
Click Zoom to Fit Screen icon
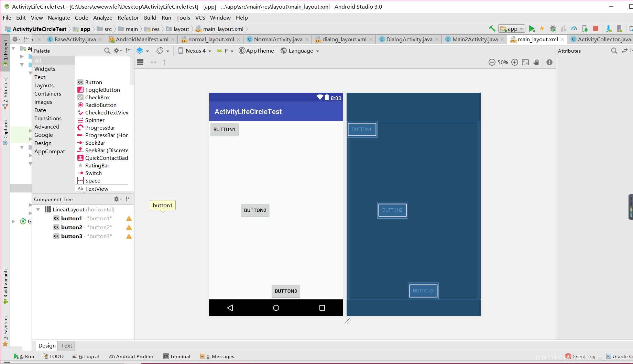pyautogui.click(x=525, y=62)
